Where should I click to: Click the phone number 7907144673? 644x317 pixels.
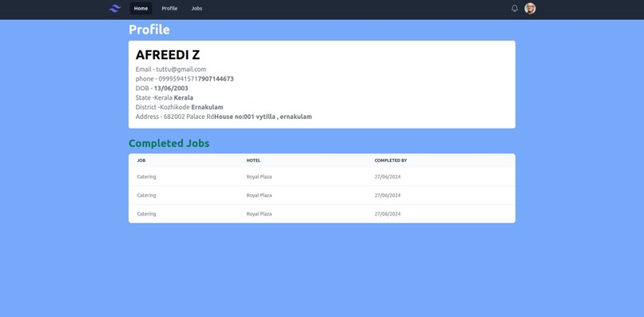point(216,79)
